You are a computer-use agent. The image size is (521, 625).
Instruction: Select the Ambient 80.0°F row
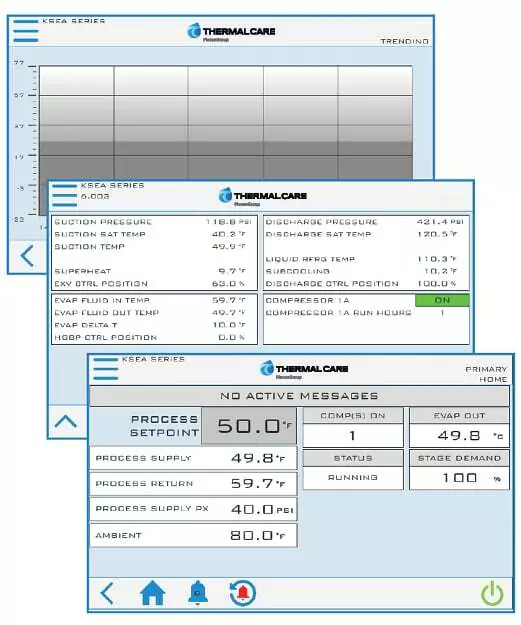click(193, 535)
